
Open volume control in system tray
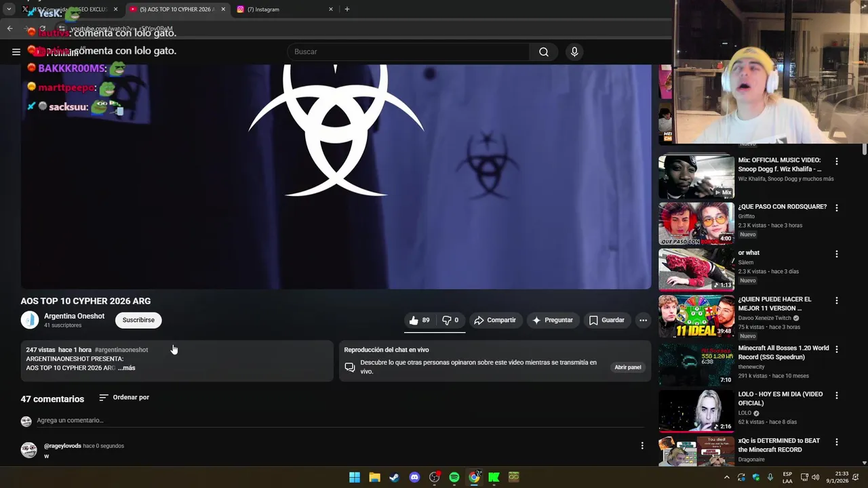pos(815,477)
